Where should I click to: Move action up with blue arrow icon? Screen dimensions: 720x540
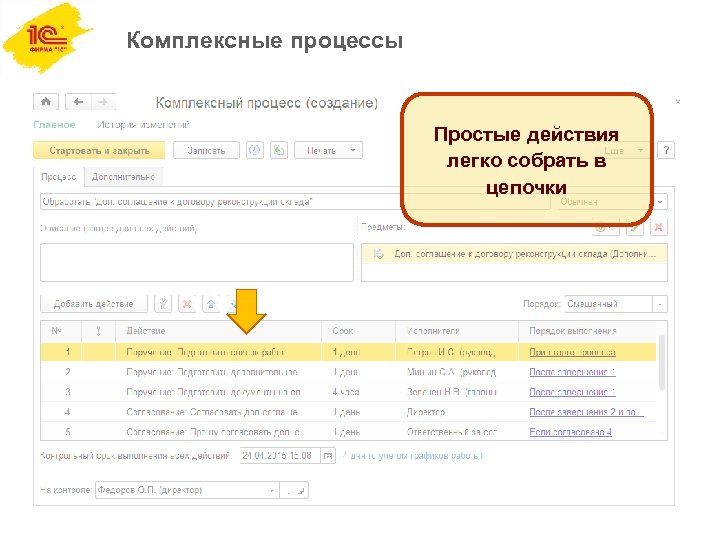211,304
